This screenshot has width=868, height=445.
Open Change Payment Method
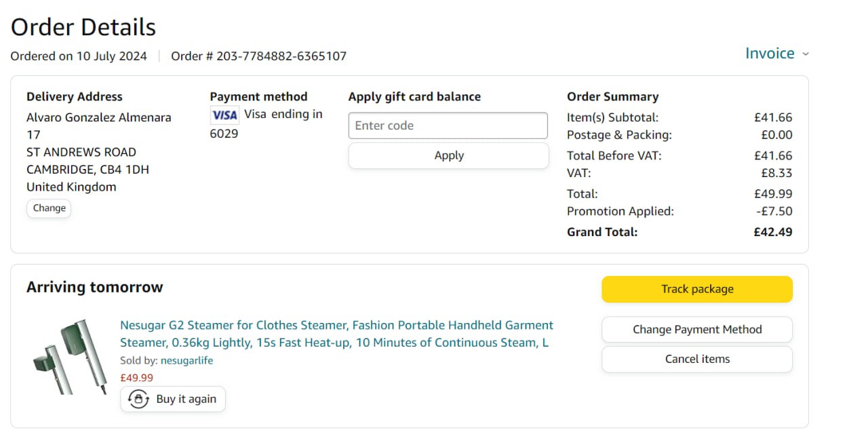point(696,330)
